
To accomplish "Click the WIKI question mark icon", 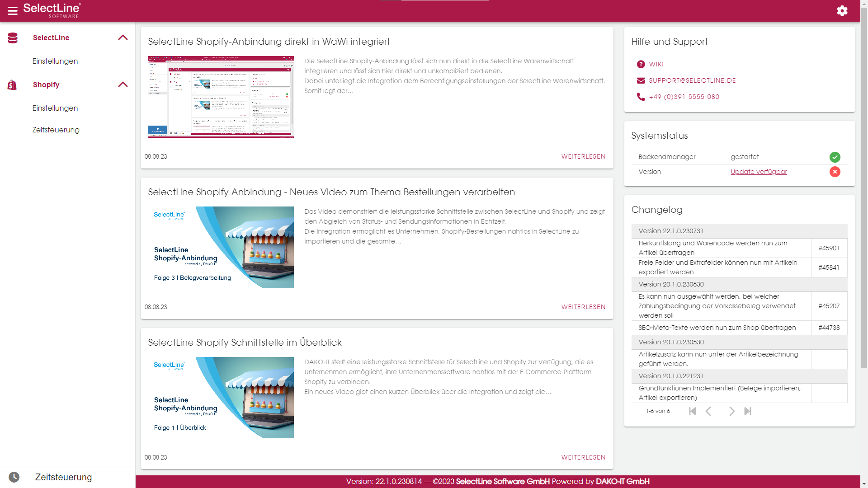I will [x=641, y=65].
